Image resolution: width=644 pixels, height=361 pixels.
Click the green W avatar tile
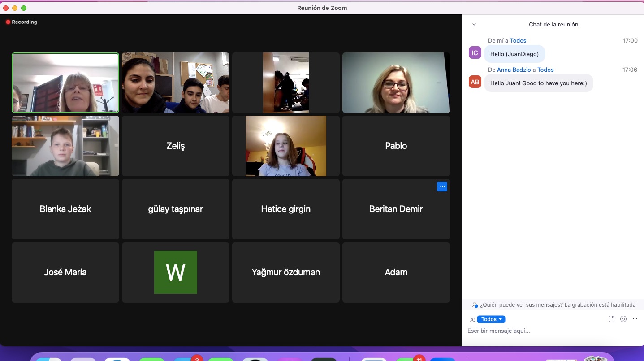[x=176, y=272]
